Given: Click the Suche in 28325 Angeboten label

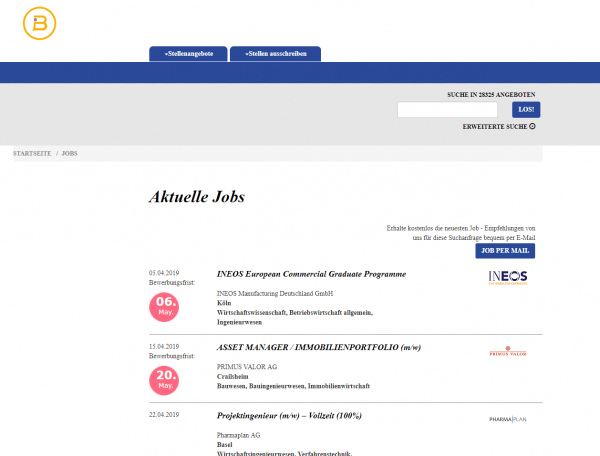Looking at the screenshot, I should click(x=491, y=94).
